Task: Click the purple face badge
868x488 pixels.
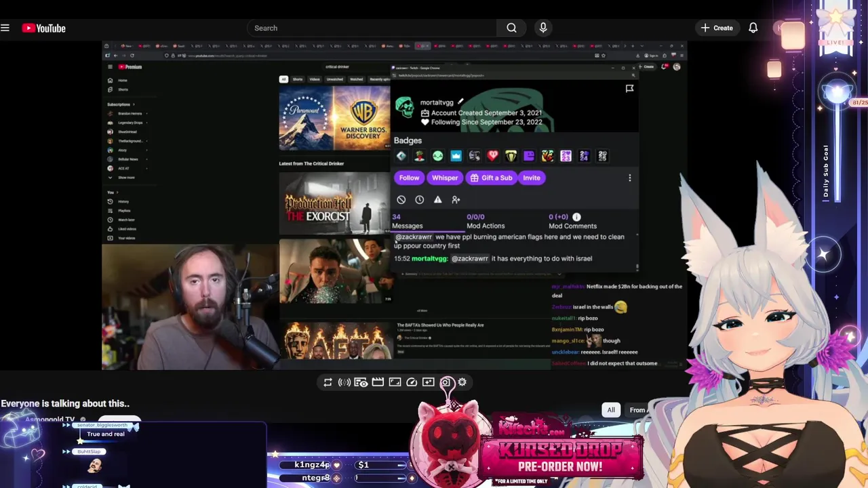Action: click(529, 157)
